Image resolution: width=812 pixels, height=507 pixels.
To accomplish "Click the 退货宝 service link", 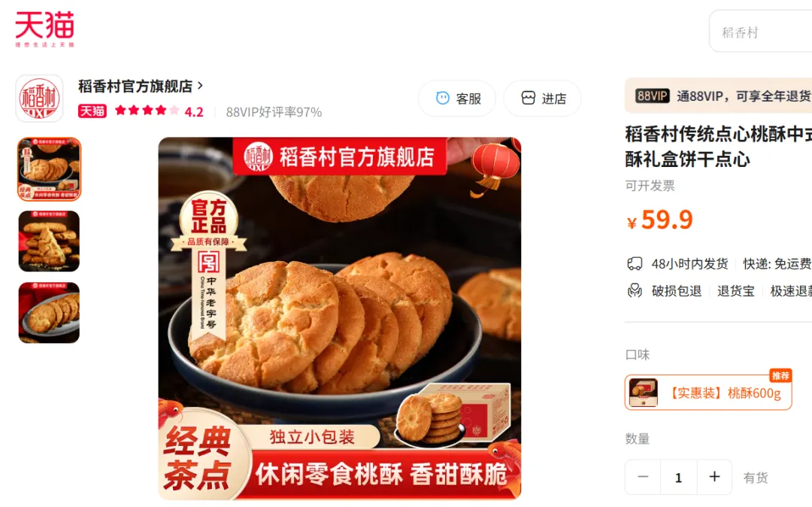I will point(735,291).
